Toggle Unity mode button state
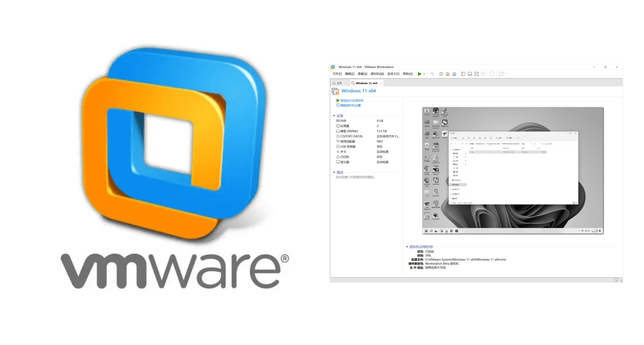Screen dimensions: 644x345 483,74
